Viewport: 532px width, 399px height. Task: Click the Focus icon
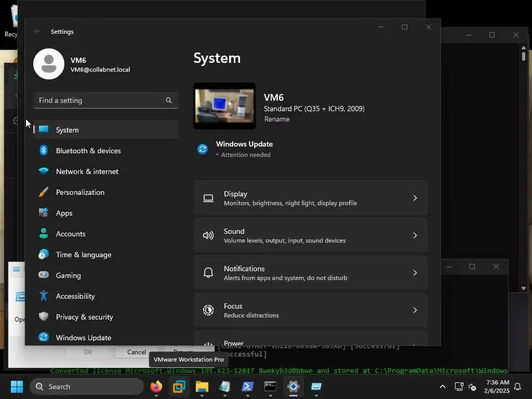point(208,310)
